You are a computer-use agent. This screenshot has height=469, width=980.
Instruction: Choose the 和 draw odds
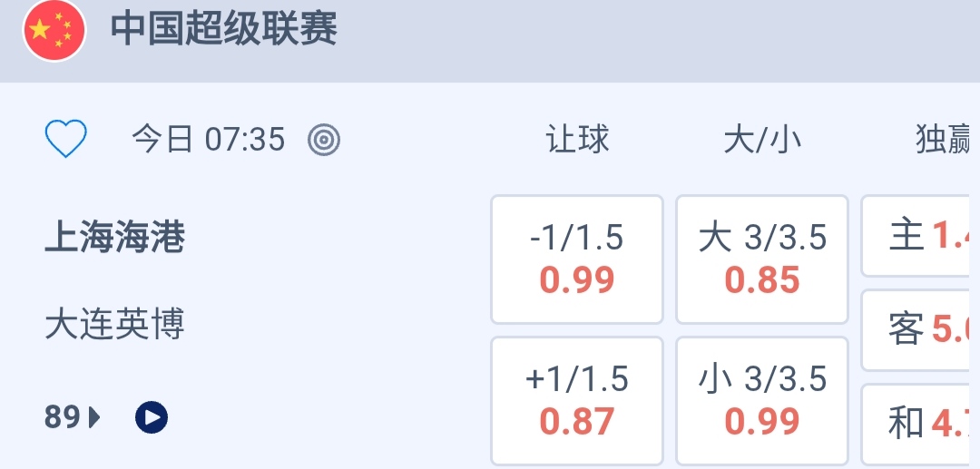point(916,423)
